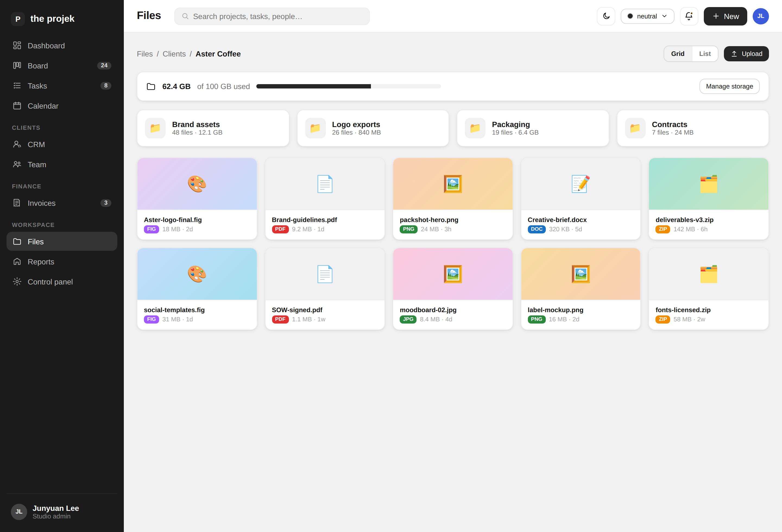Click the Aster Coffee breadcrumb text

coord(218,54)
